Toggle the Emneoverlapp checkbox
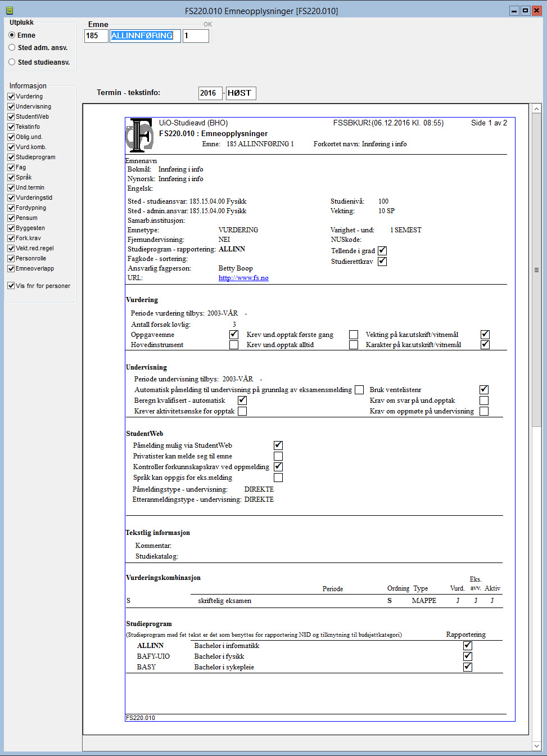 tap(11, 268)
